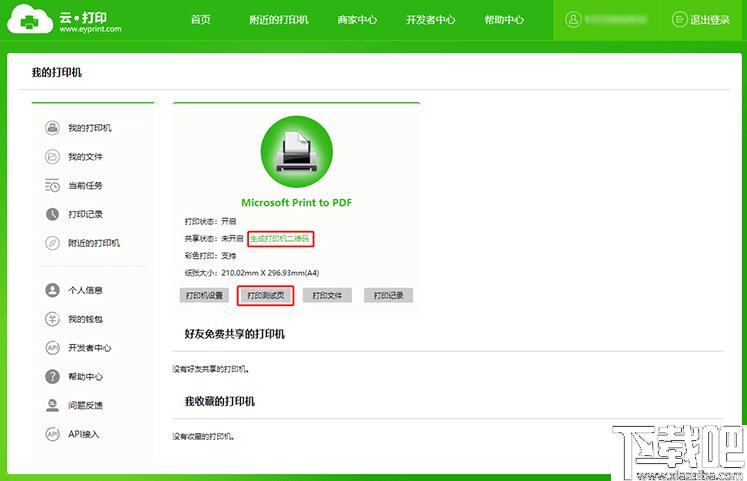The image size is (747, 481).
Task: Click the paper size 210.02mm X 296.93mm(A4) text
Action: coord(270,273)
